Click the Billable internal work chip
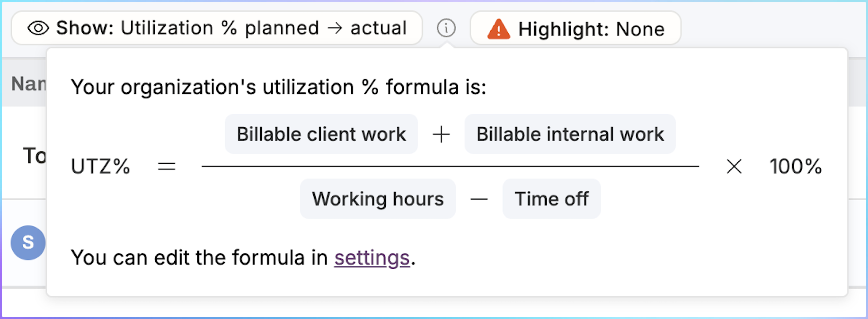 pyautogui.click(x=570, y=134)
